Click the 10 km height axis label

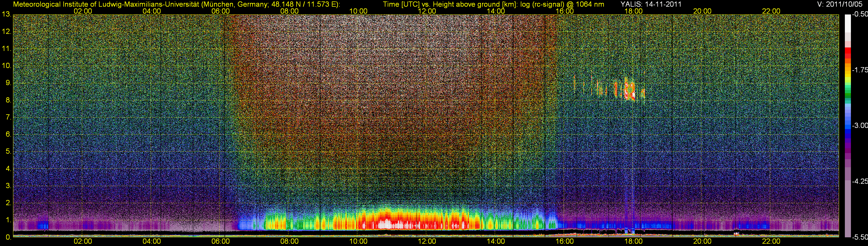coord(6,66)
